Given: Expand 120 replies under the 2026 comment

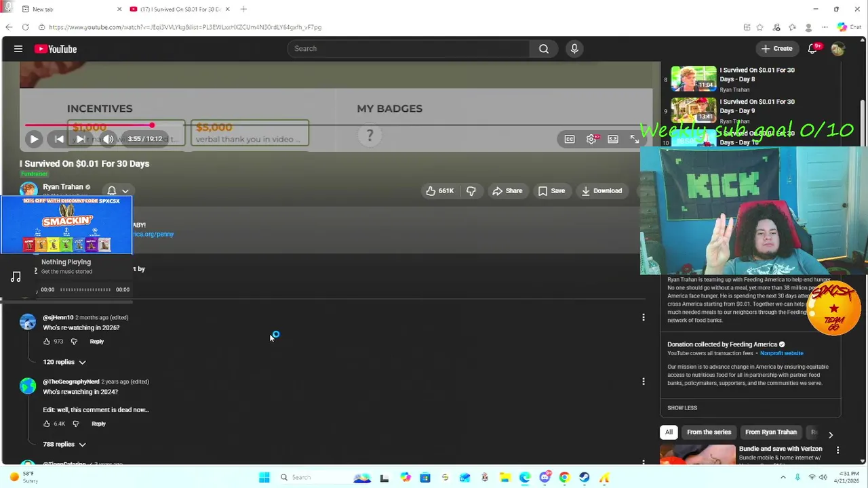Looking at the screenshot, I should [64, 362].
